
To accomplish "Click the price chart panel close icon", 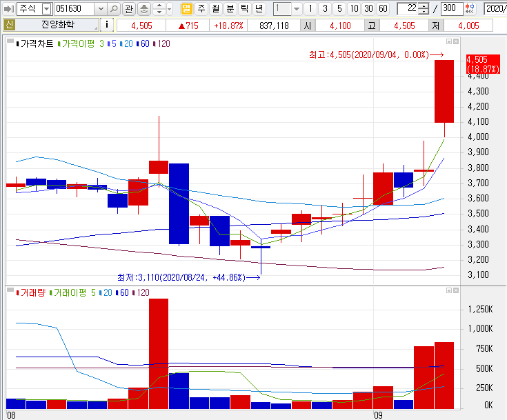I will coord(456,41).
